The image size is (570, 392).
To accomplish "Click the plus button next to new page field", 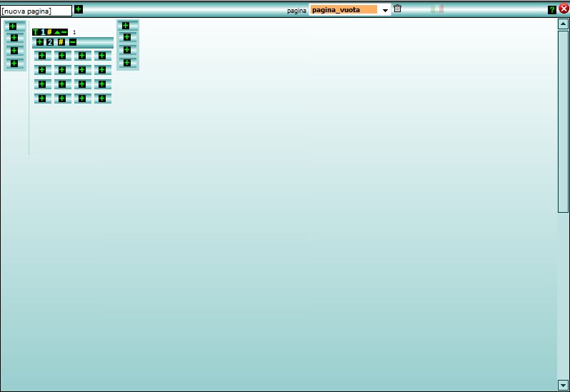I will (78, 9).
